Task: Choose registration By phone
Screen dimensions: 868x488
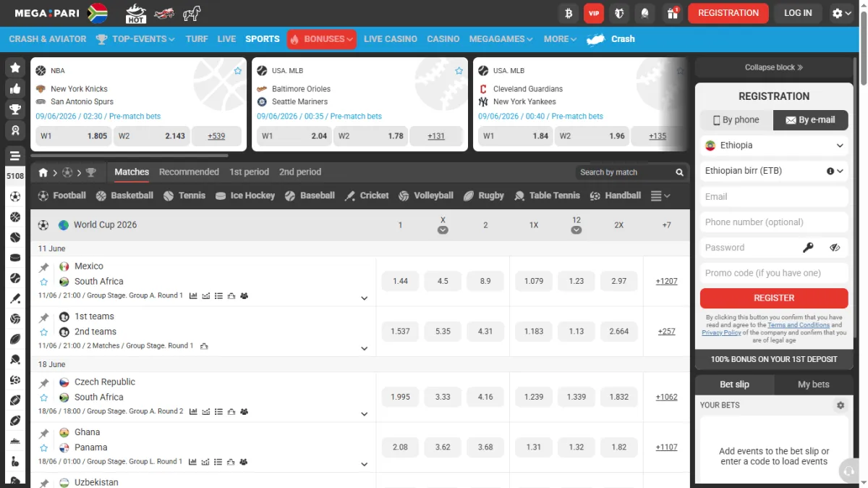Action: click(736, 120)
